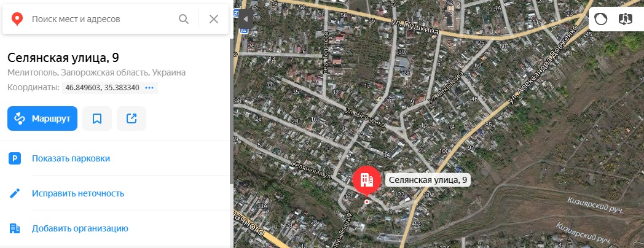Click the blue parking P icon

[15, 158]
